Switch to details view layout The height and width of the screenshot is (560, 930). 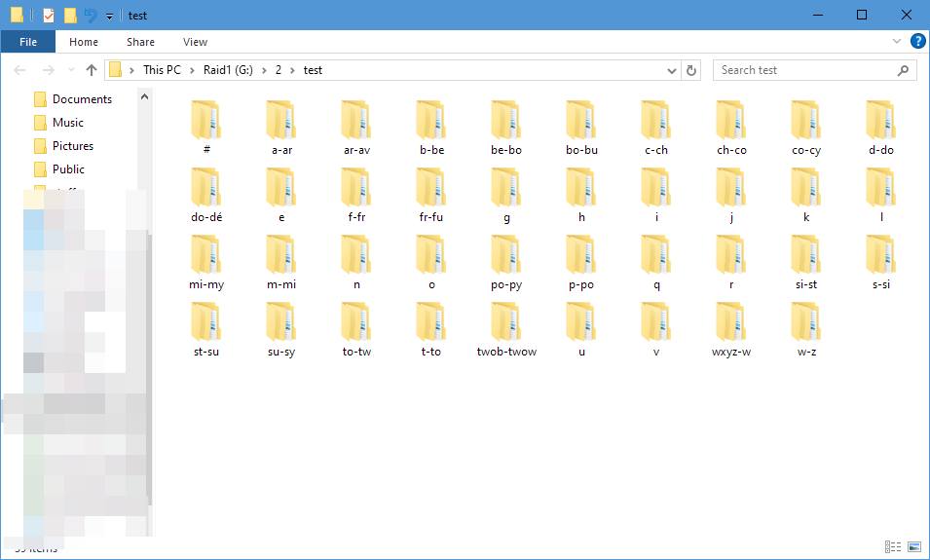click(893, 546)
